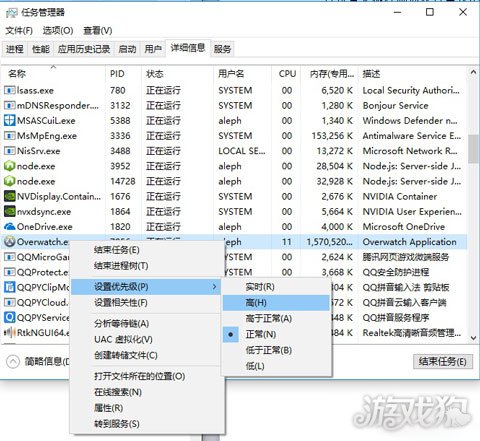Select the 详细信息 tab

click(x=188, y=48)
